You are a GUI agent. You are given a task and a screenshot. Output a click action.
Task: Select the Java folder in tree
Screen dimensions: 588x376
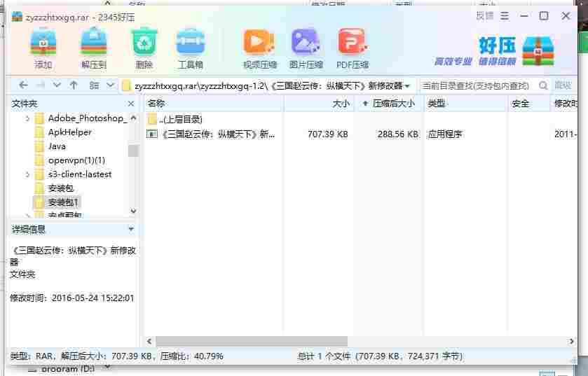pos(57,146)
